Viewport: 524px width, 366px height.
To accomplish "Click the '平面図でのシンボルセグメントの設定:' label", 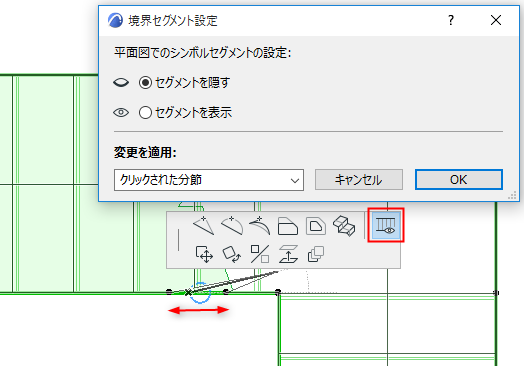I will point(203,53).
